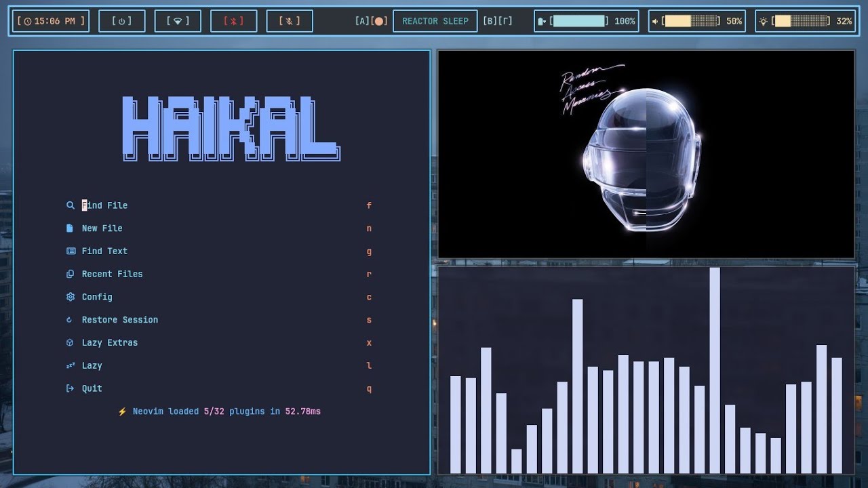Click the cube icon beside Lazy Extras

coord(70,342)
